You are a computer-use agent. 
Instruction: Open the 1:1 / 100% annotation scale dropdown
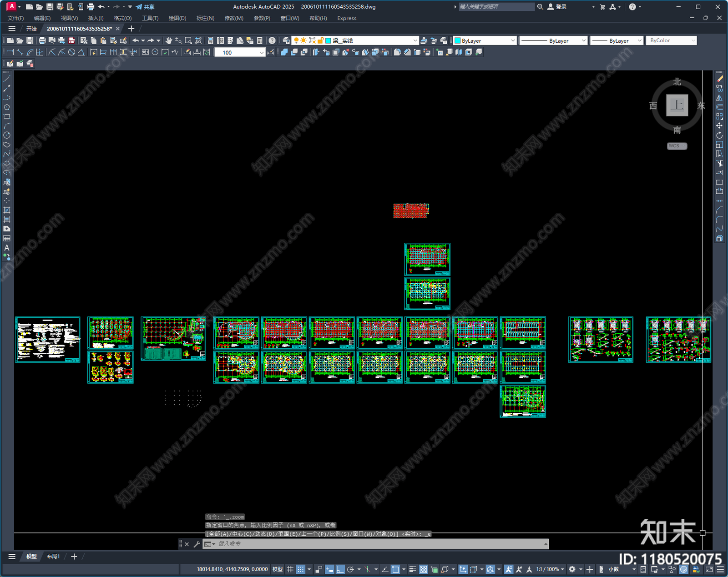coord(551,569)
